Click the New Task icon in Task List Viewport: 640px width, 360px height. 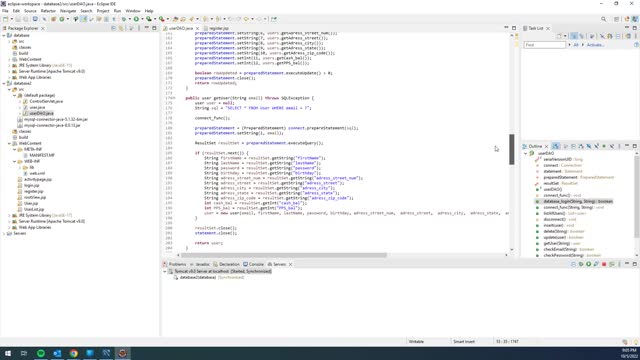click(560, 36)
